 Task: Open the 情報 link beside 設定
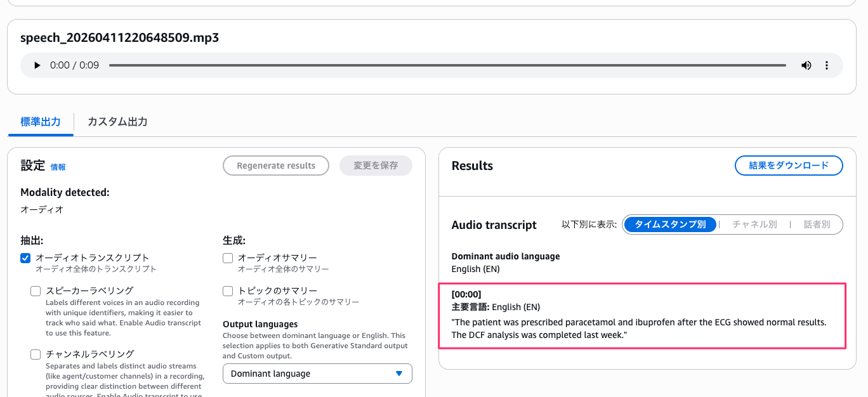point(58,167)
